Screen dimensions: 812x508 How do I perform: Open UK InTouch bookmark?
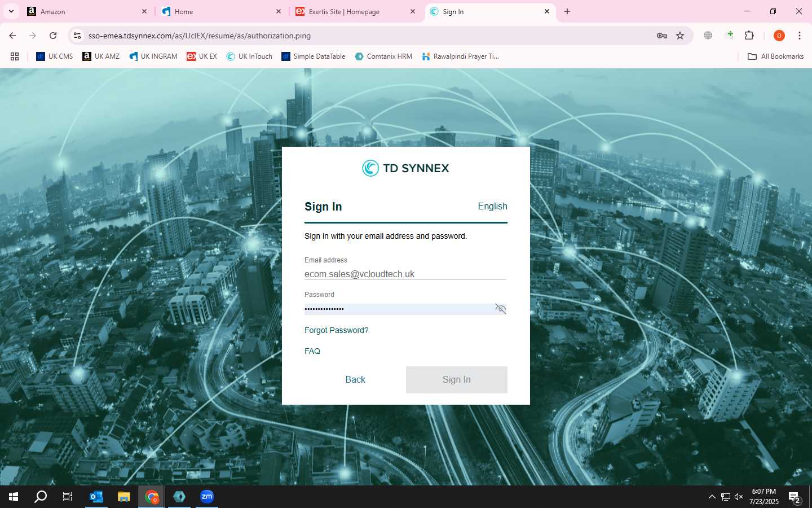[x=249, y=56]
